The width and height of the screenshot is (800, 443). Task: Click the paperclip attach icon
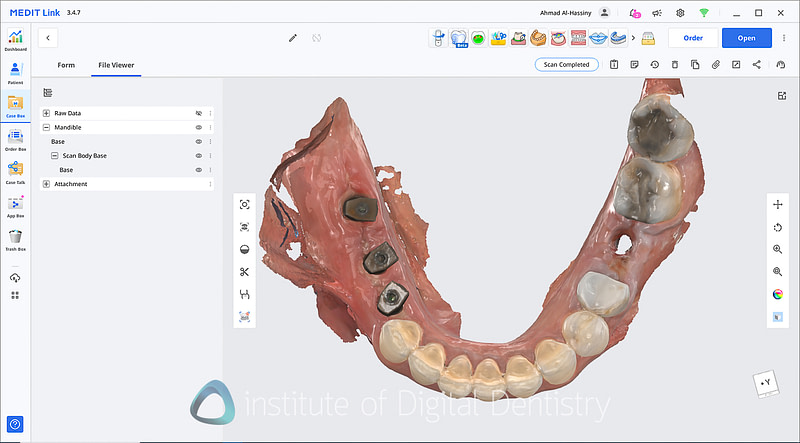coord(716,64)
